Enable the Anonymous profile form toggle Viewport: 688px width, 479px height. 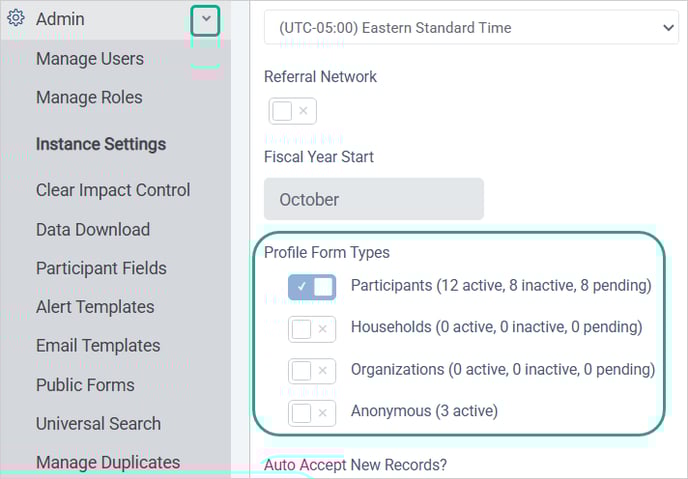(312, 413)
